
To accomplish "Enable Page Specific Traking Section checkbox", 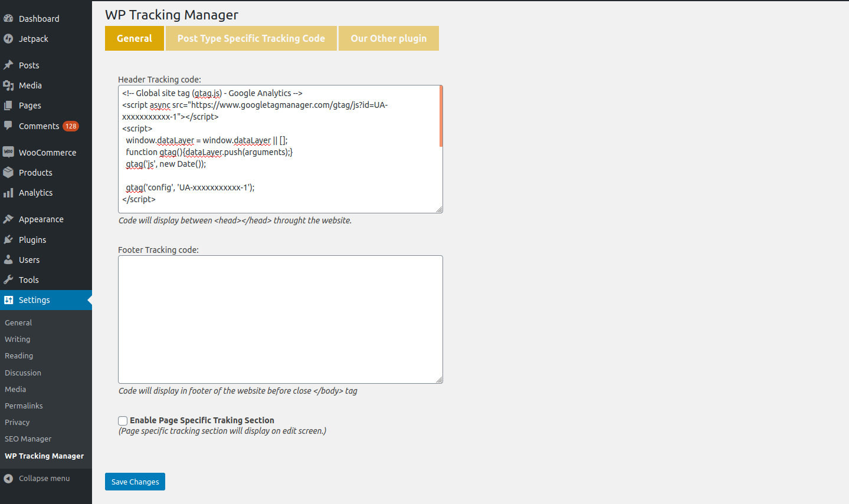I will pyautogui.click(x=123, y=421).
